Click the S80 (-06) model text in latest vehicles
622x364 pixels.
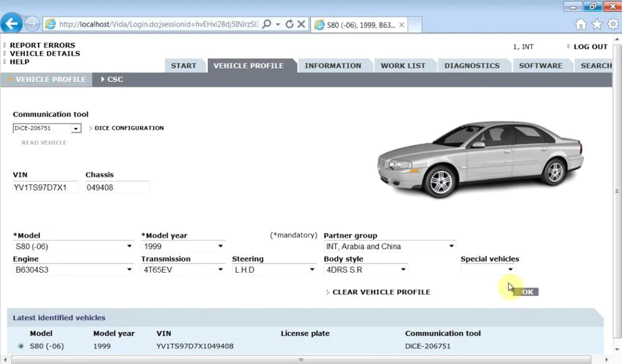tap(47, 346)
